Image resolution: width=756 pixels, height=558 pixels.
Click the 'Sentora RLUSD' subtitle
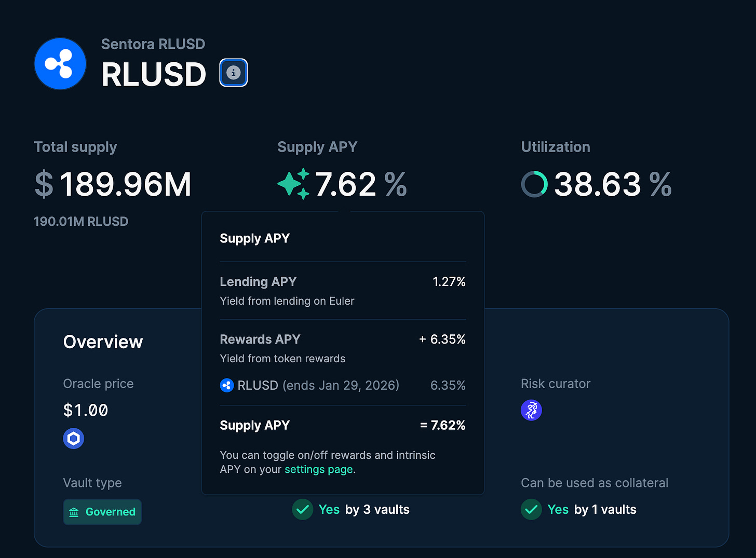(153, 44)
